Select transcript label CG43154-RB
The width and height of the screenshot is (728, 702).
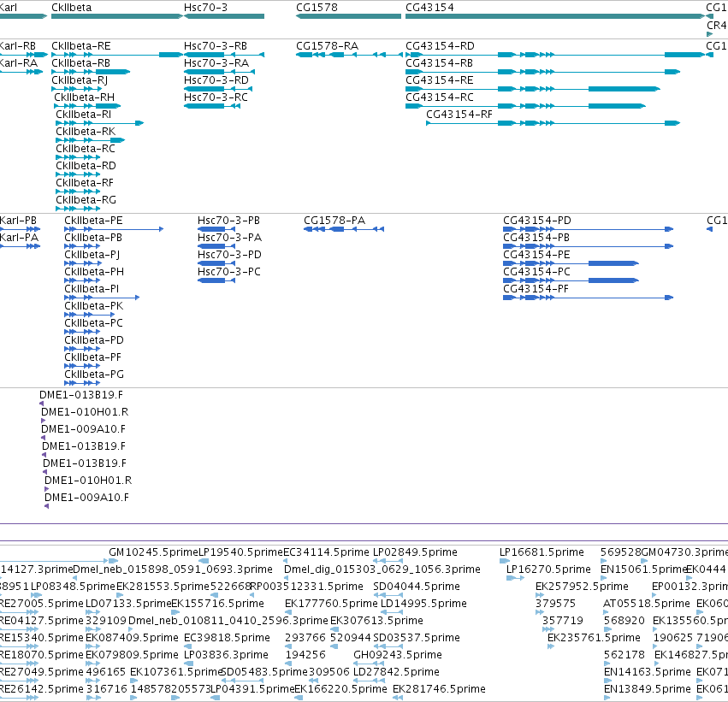(439, 63)
